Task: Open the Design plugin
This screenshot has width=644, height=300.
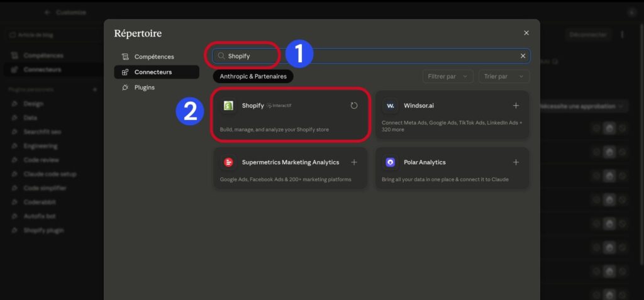Action: click(33, 104)
